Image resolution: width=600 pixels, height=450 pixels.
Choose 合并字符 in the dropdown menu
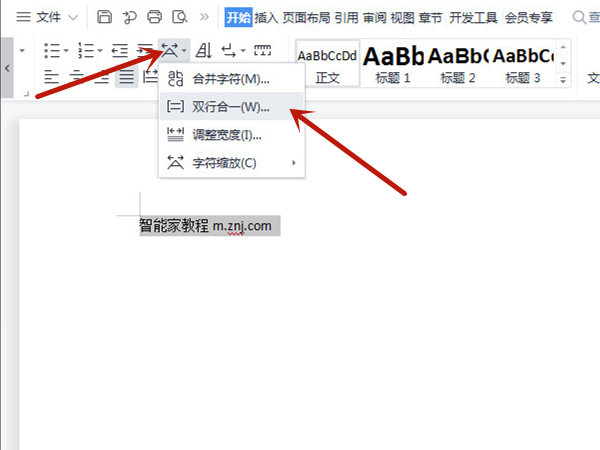[231, 79]
